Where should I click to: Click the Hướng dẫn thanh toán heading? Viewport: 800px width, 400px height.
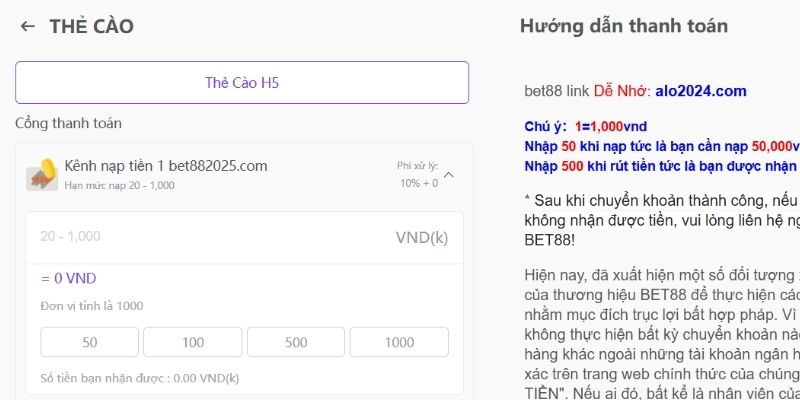tap(623, 26)
